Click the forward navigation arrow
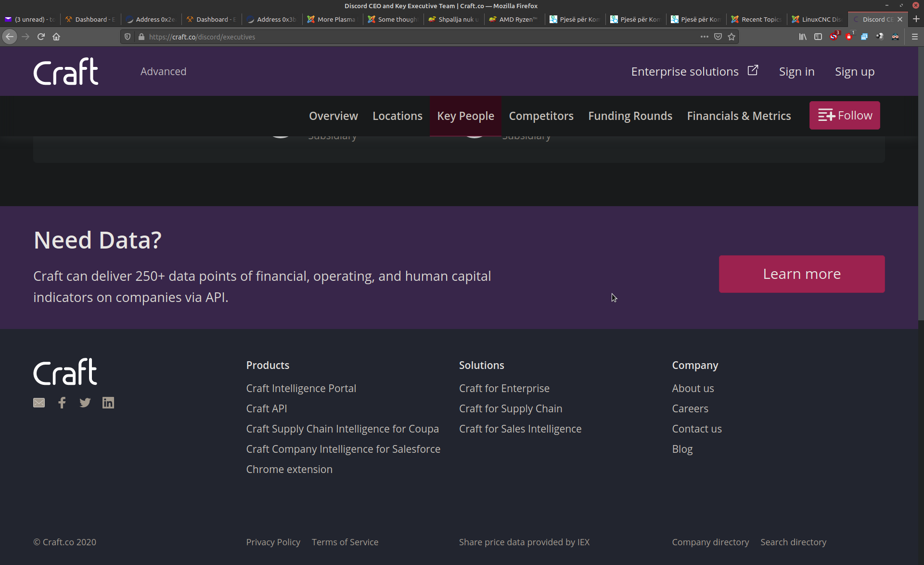 (26, 37)
